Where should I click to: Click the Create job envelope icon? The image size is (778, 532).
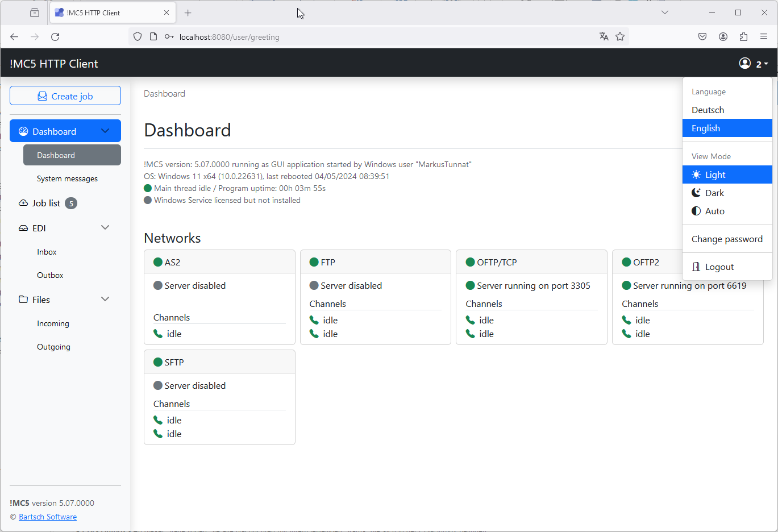pos(43,96)
